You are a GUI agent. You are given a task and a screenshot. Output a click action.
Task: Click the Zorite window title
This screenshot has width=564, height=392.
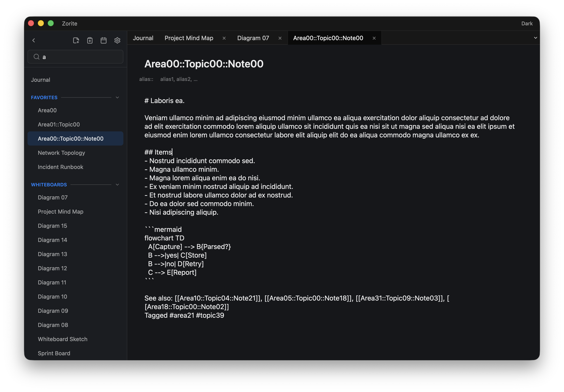click(69, 24)
